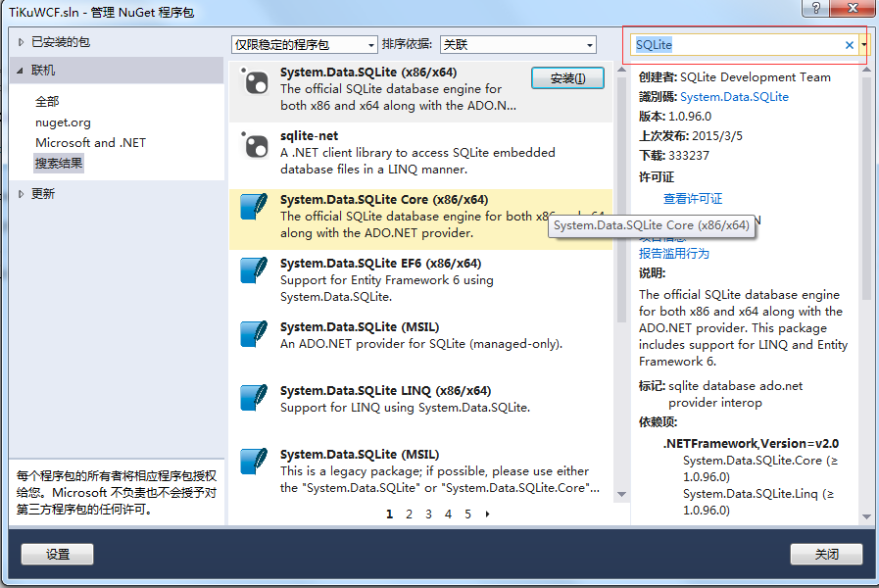Go to results page 3
This screenshot has width=879, height=588.
point(429,514)
